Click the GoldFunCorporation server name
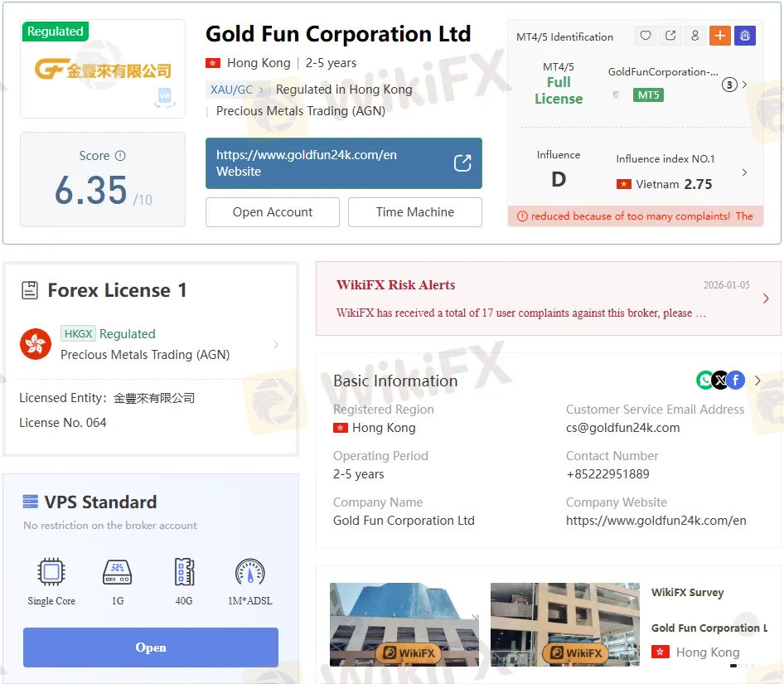The image size is (784, 684). (x=663, y=72)
